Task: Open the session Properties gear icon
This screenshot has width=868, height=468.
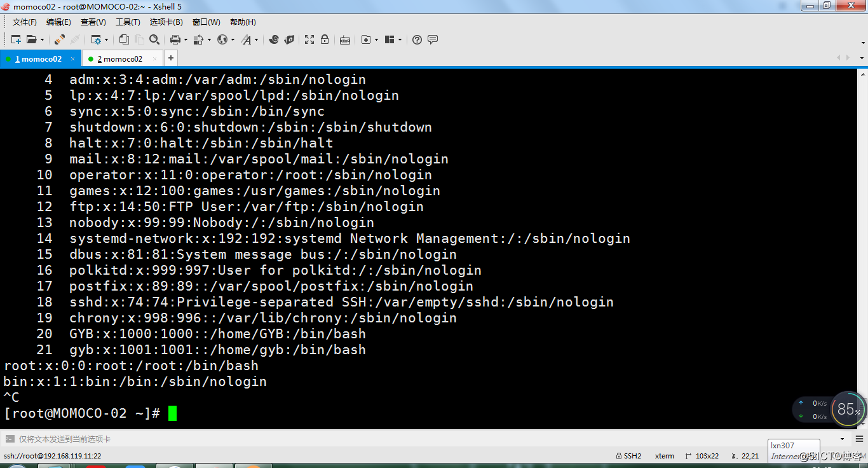Action: [x=96, y=39]
